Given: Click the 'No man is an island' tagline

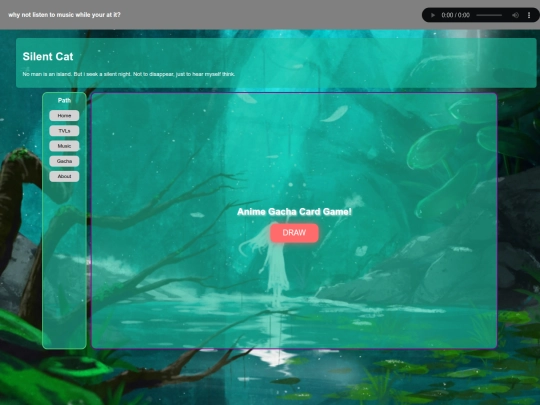Looking at the screenshot, I should (128, 74).
